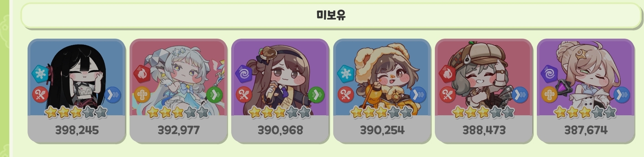Viewport: 644px width, 157px height.
Task: Click the purple swirl element icon on the 390,968 card
Action: pos(244,73)
